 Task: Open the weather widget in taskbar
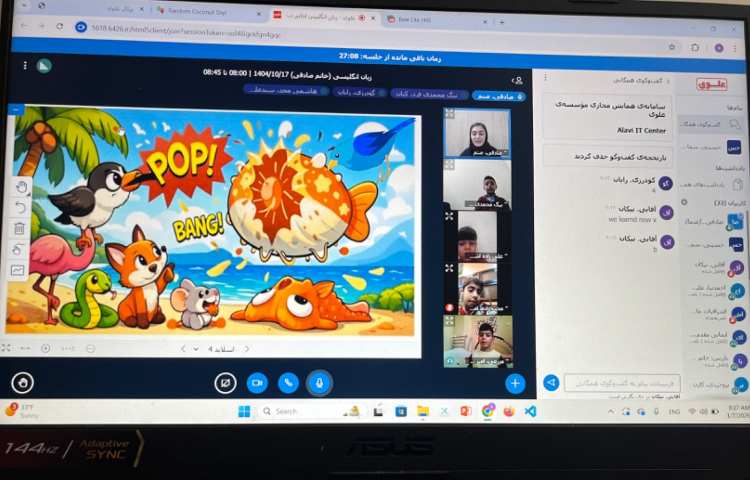[x=22, y=410]
